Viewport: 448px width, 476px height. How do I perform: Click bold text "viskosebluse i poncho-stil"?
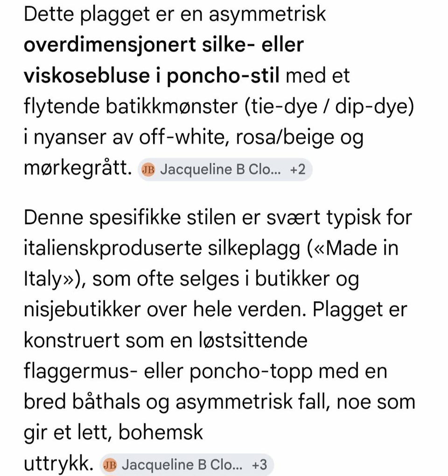click(x=152, y=76)
